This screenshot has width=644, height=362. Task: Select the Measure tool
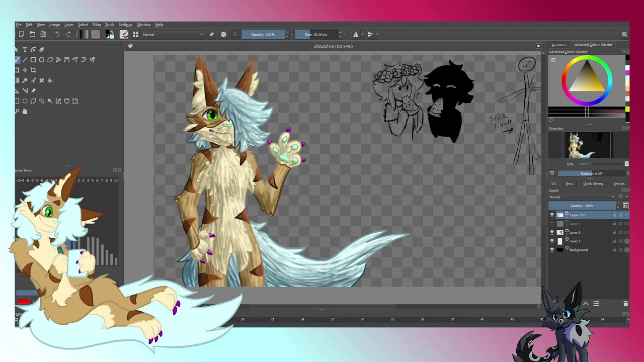(x=25, y=90)
